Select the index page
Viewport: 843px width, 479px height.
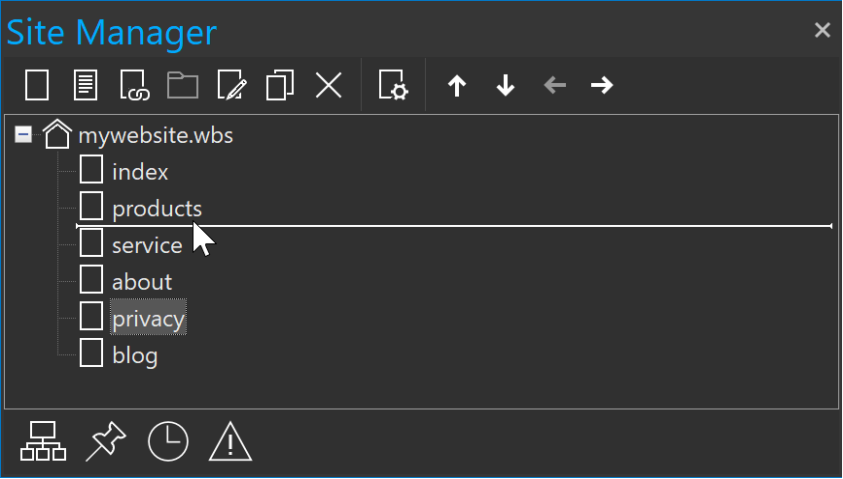pos(140,172)
